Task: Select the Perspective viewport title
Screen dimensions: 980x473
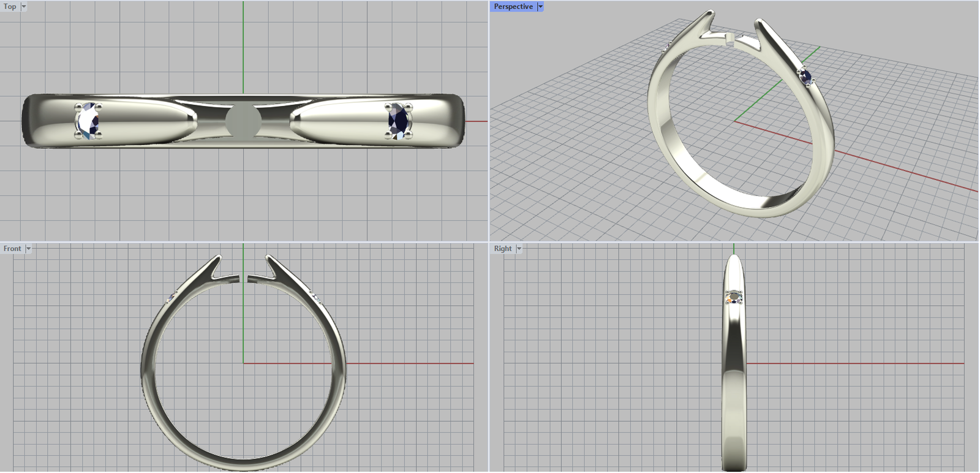Action: click(x=513, y=7)
